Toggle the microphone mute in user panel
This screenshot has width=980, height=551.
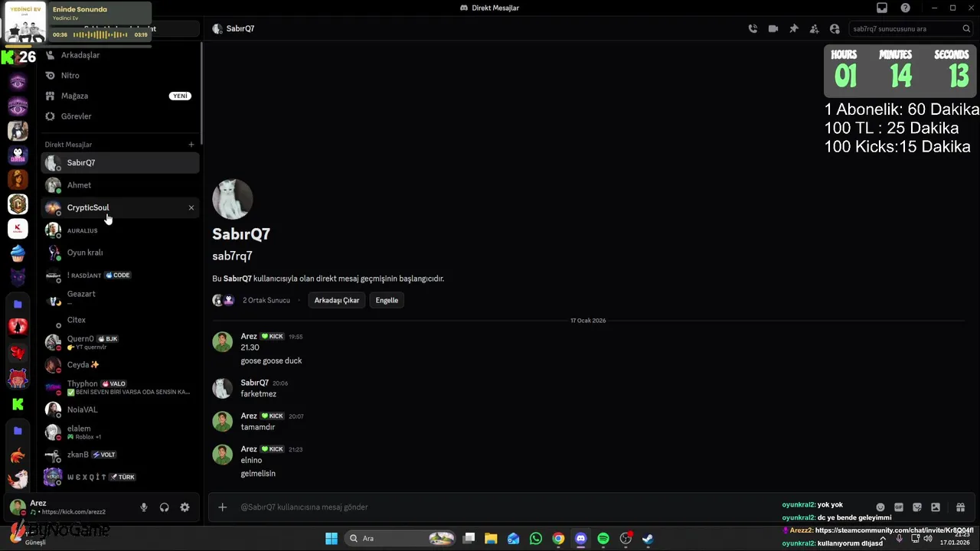pyautogui.click(x=144, y=507)
